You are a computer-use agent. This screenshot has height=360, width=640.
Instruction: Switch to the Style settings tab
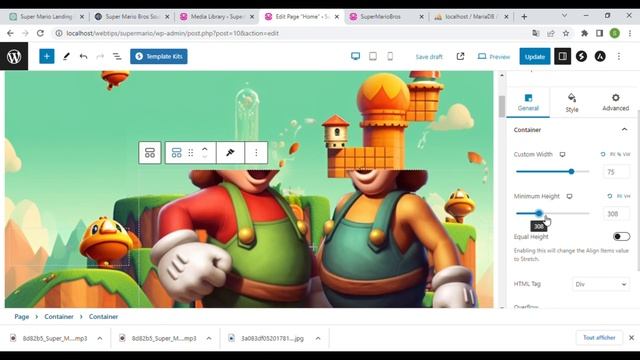pyautogui.click(x=572, y=102)
